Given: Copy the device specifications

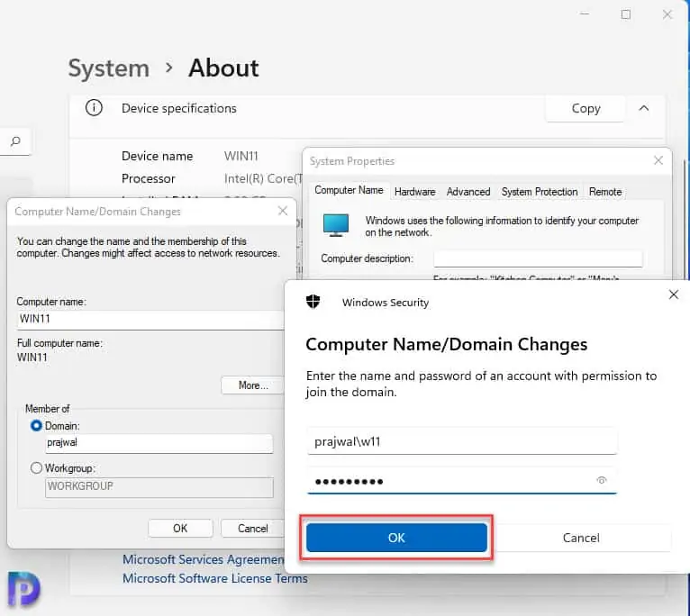Looking at the screenshot, I should coord(586,108).
